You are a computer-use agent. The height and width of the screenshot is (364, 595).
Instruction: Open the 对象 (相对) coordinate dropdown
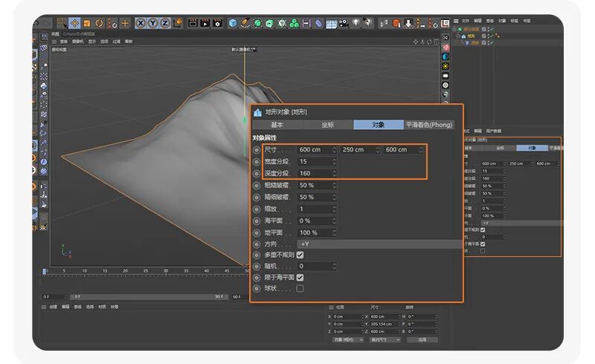point(347,339)
